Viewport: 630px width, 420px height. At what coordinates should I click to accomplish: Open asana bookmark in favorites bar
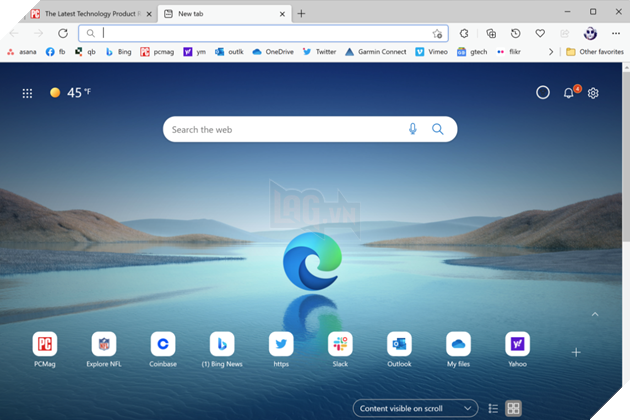coord(22,52)
